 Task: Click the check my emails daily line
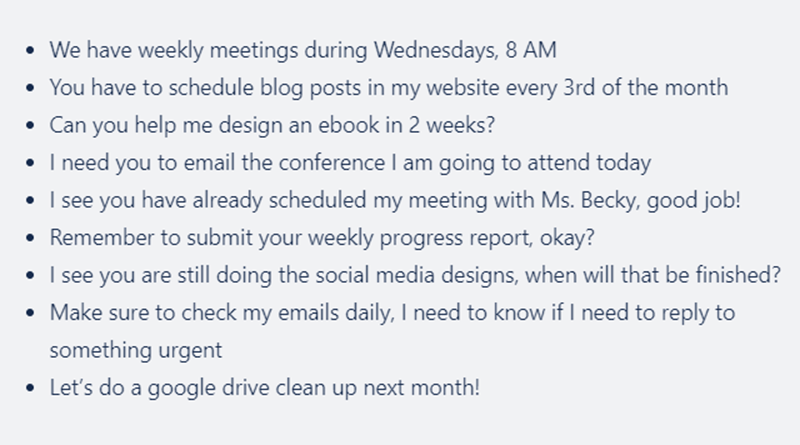(392, 314)
